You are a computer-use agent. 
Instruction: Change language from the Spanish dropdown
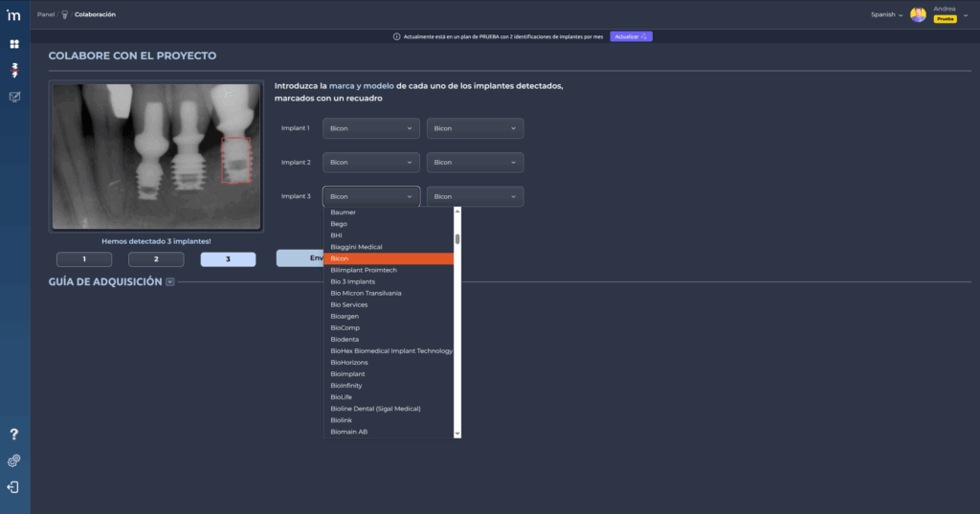coord(886,14)
